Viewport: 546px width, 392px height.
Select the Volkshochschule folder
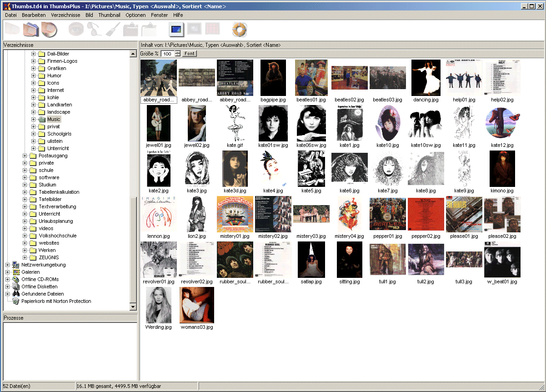(x=57, y=236)
